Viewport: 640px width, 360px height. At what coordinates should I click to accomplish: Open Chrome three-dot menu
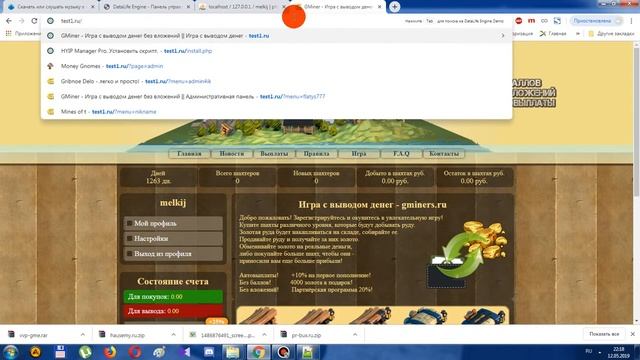click(632, 21)
